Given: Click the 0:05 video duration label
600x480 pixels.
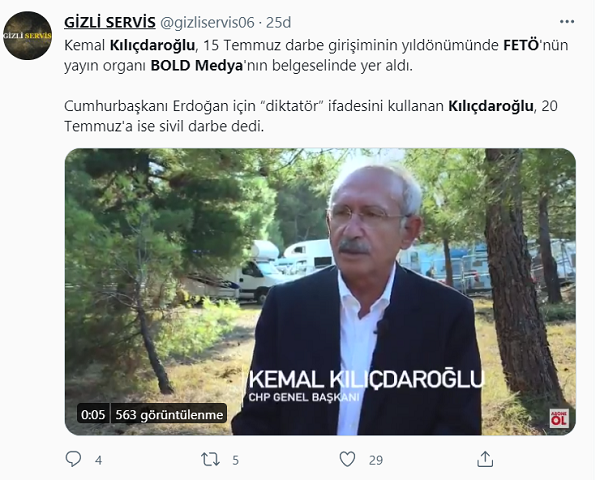Looking at the screenshot, I should [x=93, y=414].
